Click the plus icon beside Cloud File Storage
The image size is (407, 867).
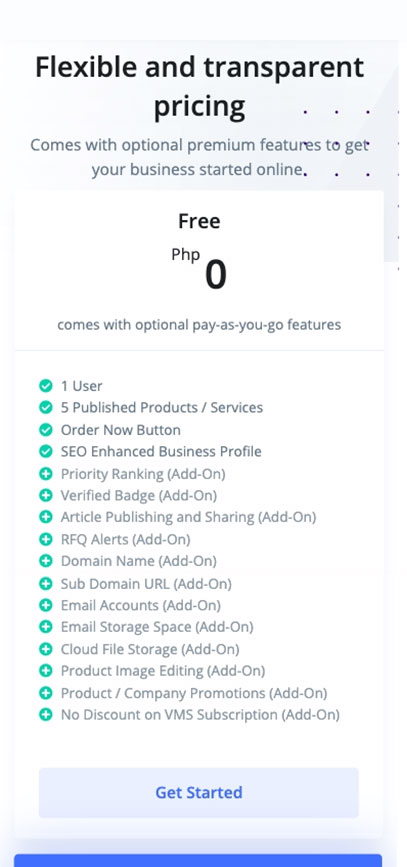(45, 649)
